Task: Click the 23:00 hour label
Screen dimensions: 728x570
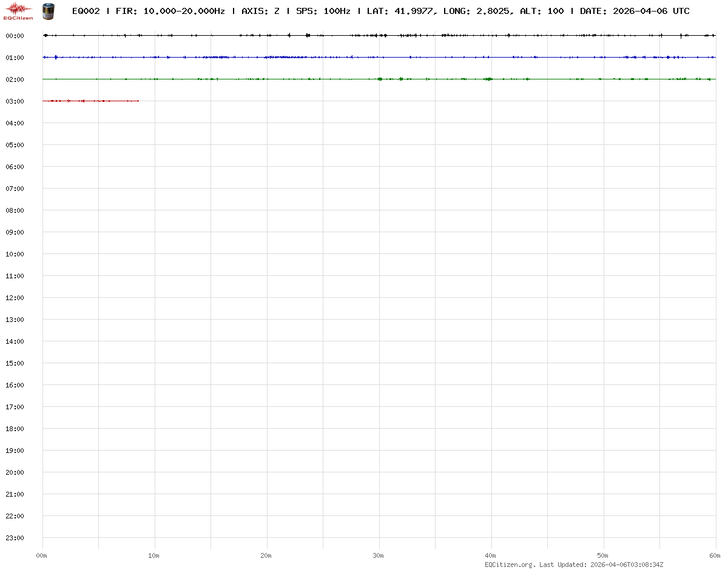Action: 15,538
